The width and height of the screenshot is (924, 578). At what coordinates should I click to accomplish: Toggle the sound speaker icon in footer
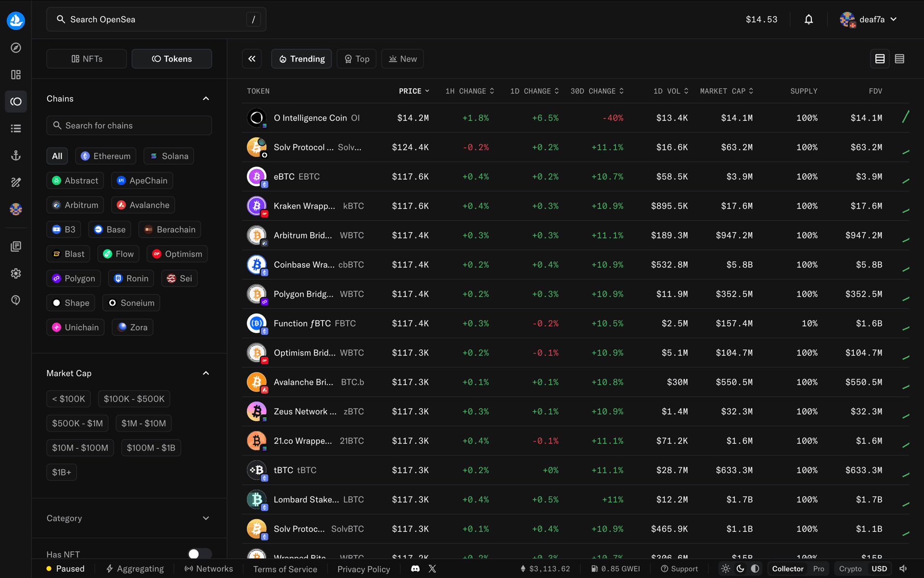(x=903, y=569)
